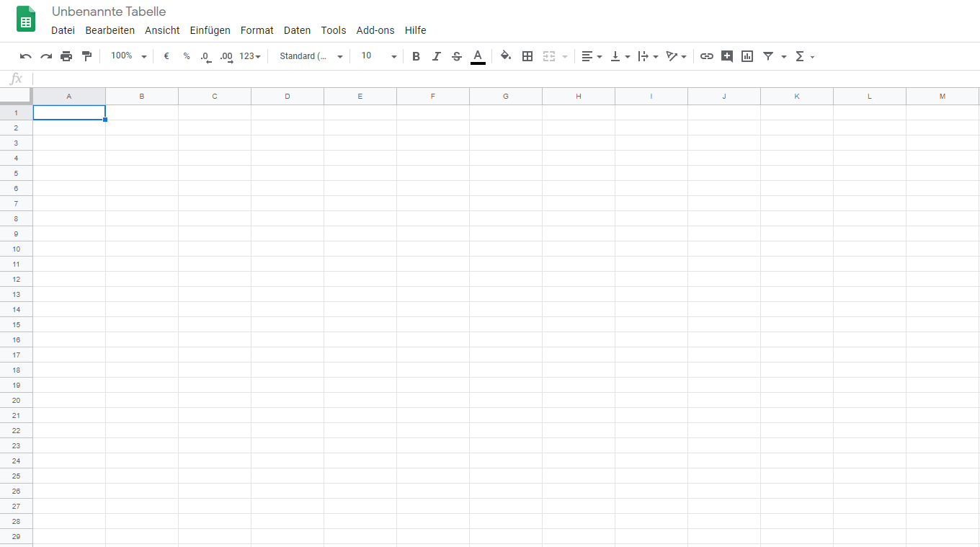This screenshot has width=980, height=547.
Task: Open the text color picker
Action: coord(478,56)
